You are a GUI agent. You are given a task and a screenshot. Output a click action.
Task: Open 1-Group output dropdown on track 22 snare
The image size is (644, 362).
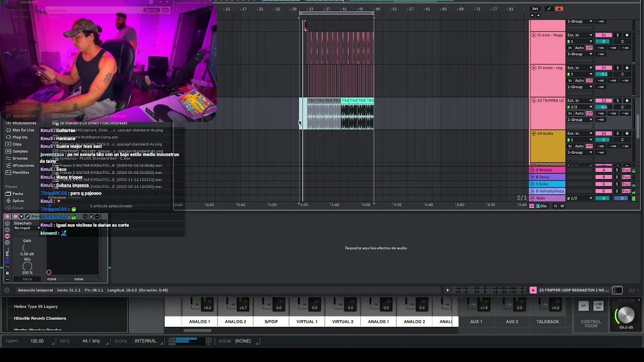580,87
